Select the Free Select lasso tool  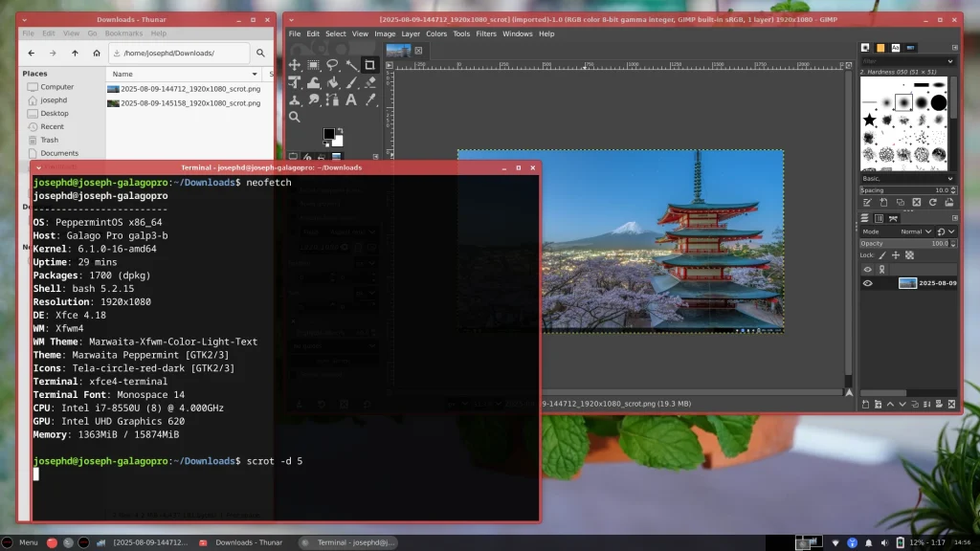point(332,65)
